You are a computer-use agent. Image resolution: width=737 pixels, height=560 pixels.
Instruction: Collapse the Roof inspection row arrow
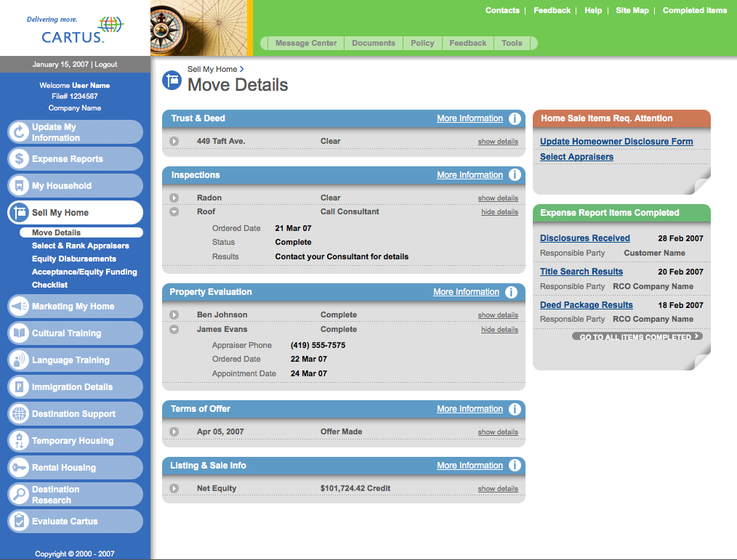[x=174, y=212]
